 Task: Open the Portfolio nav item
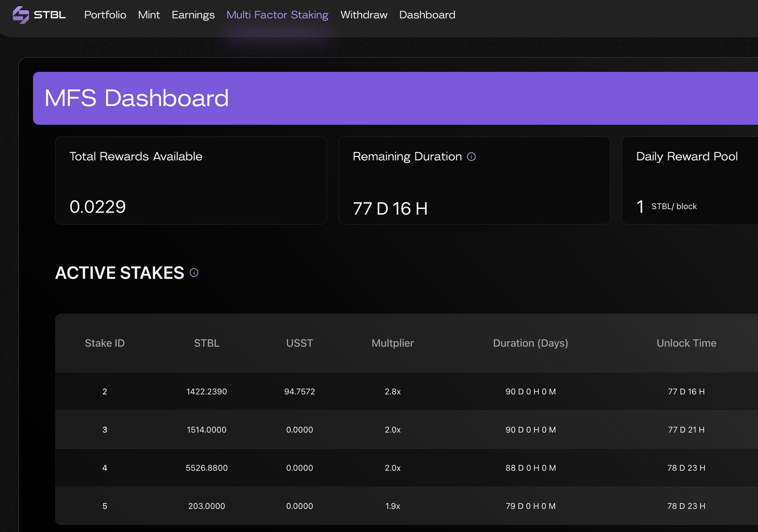(105, 15)
